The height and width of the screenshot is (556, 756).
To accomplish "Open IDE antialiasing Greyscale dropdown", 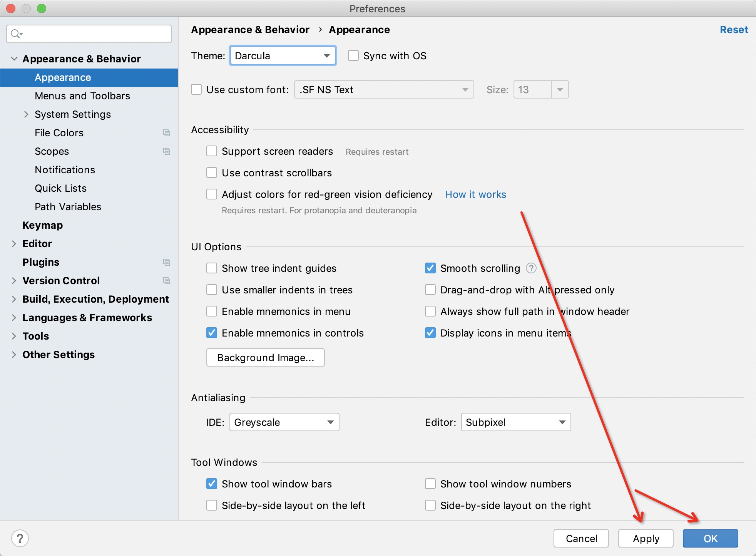I will pos(284,422).
